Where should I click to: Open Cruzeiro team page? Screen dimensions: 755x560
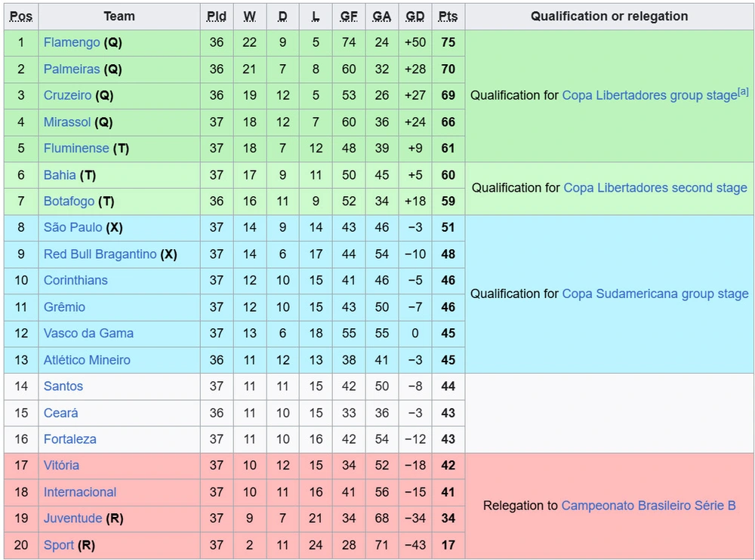67,95
